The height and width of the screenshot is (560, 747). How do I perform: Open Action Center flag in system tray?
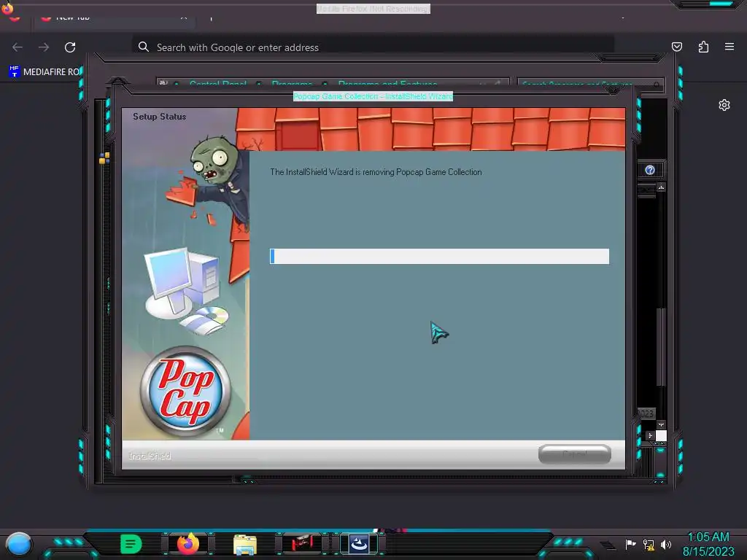pyautogui.click(x=630, y=544)
